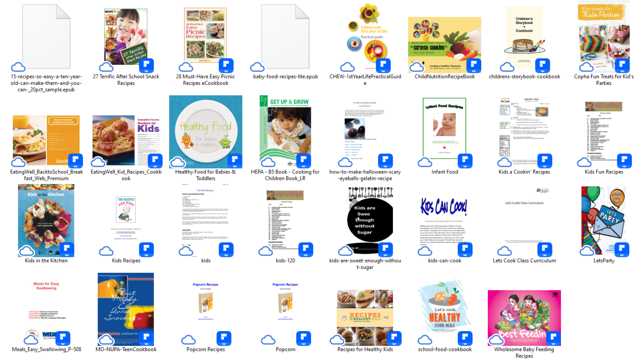Screen dimensions: 644x362
Task: Click the Recipes for Healthy Kids filename
Action: [x=365, y=349]
